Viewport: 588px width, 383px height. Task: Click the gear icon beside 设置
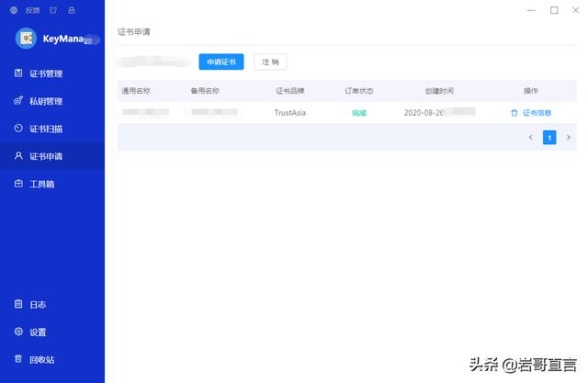pos(18,332)
